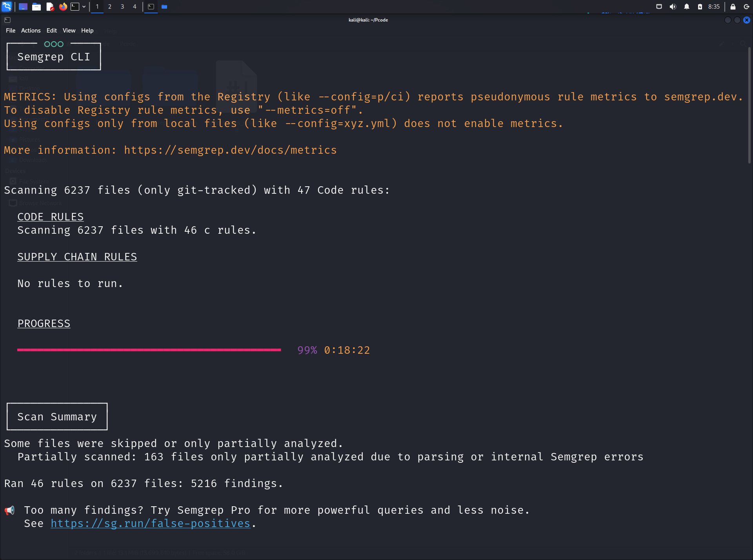Expand the terminal launcher dropdown arrow
This screenshot has width=753, height=560.
[x=84, y=7]
